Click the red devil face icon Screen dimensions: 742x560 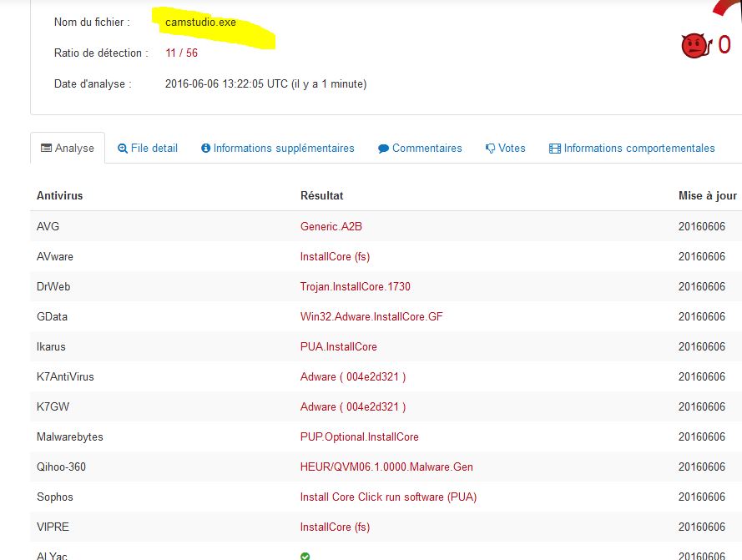click(694, 46)
